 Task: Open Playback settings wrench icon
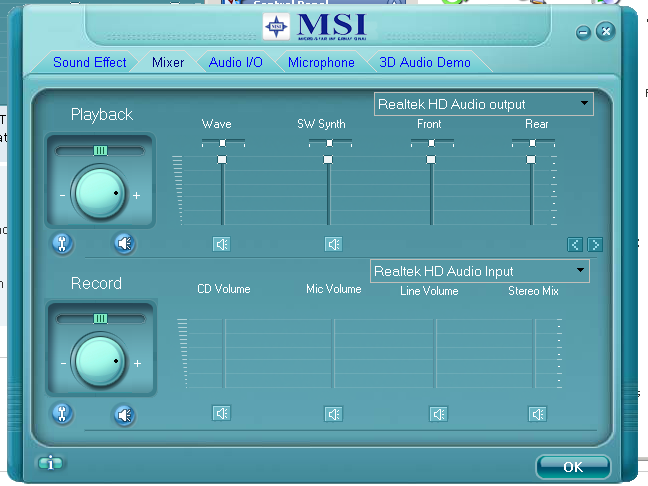click(62, 243)
